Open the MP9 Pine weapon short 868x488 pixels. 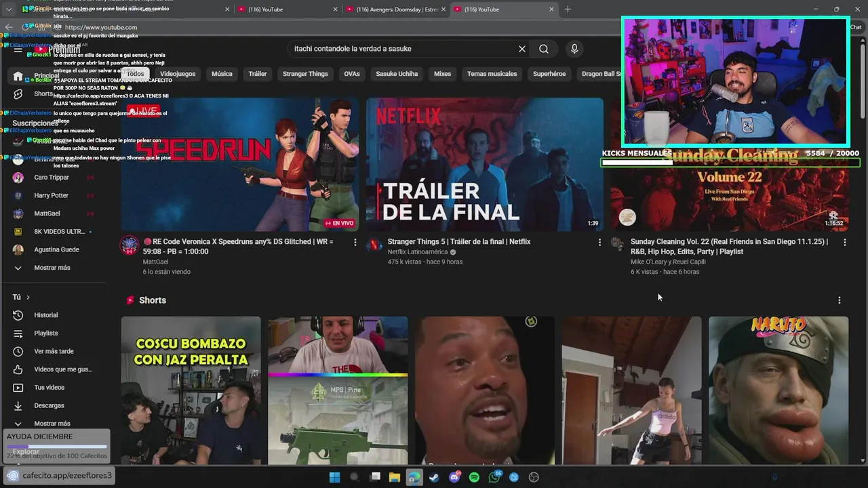coord(338,390)
